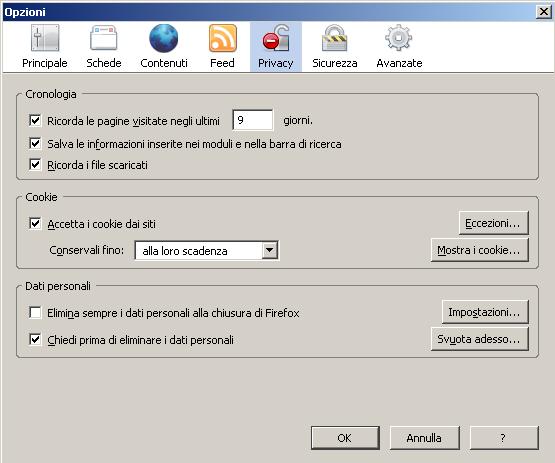
Task: Disable 'Accetta i cookie dai siti'
Action: tap(35, 223)
